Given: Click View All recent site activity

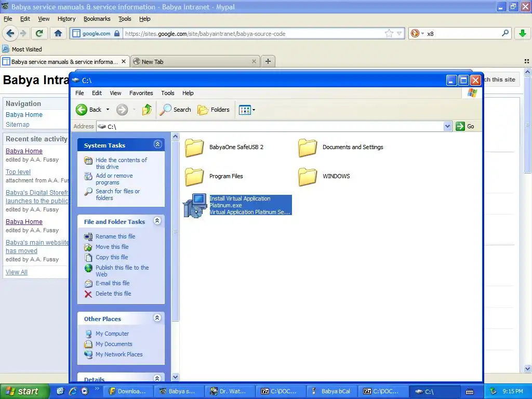Looking at the screenshot, I should (x=17, y=272).
